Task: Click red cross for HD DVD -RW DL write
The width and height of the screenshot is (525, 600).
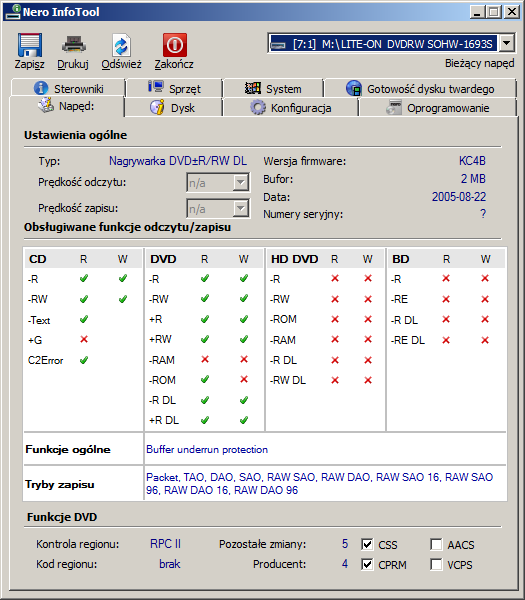Action: [368, 380]
